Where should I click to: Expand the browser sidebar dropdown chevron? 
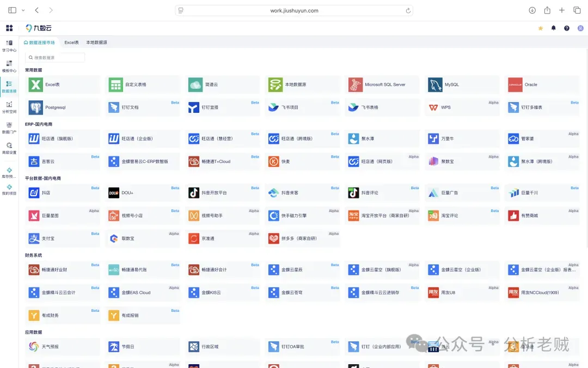click(23, 10)
